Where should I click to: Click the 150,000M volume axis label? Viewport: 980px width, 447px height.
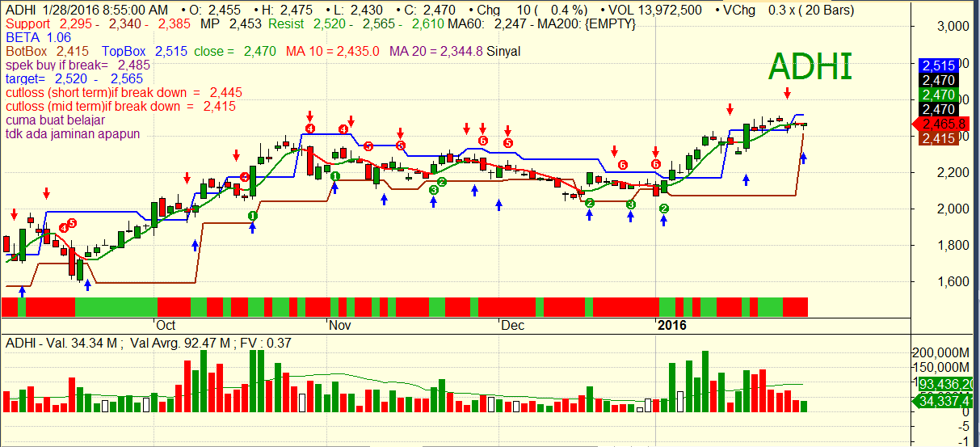[x=941, y=367]
